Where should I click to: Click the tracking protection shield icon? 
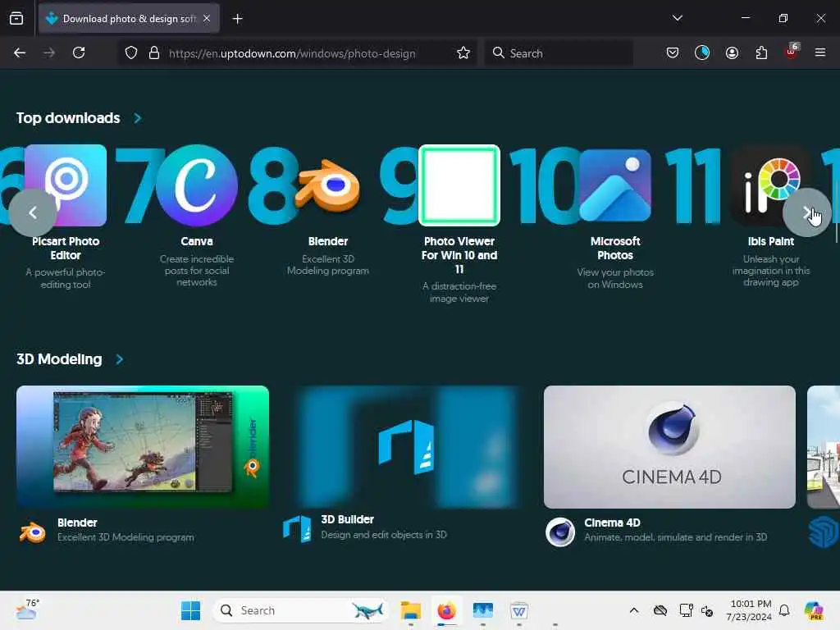point(131,53)
